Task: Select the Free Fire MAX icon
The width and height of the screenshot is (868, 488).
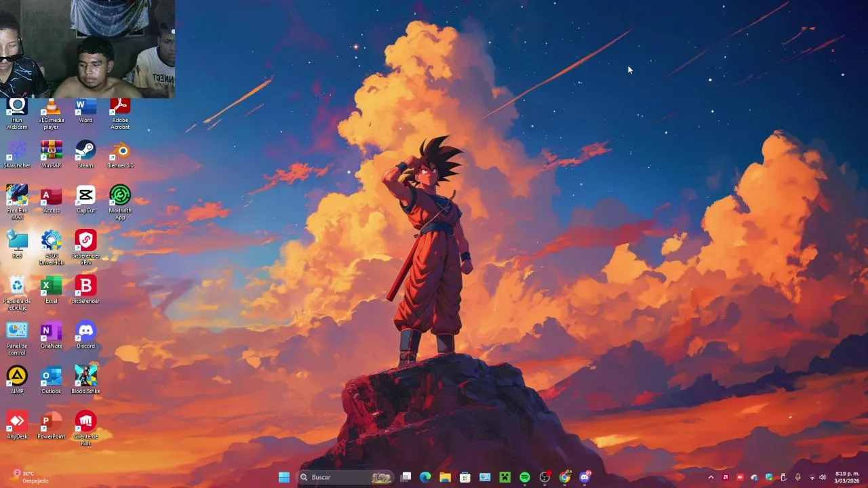Action: coord(17,202)
